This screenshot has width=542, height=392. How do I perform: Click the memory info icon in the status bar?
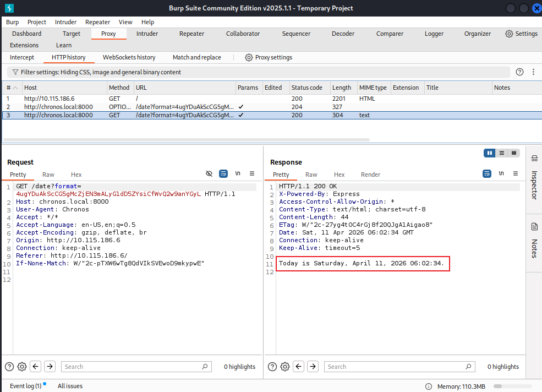428,386
